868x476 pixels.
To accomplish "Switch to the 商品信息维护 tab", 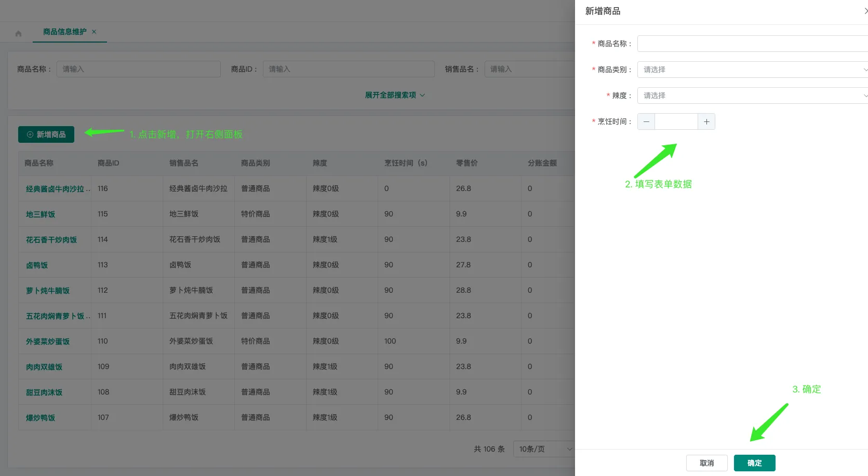I will (65, 32).
